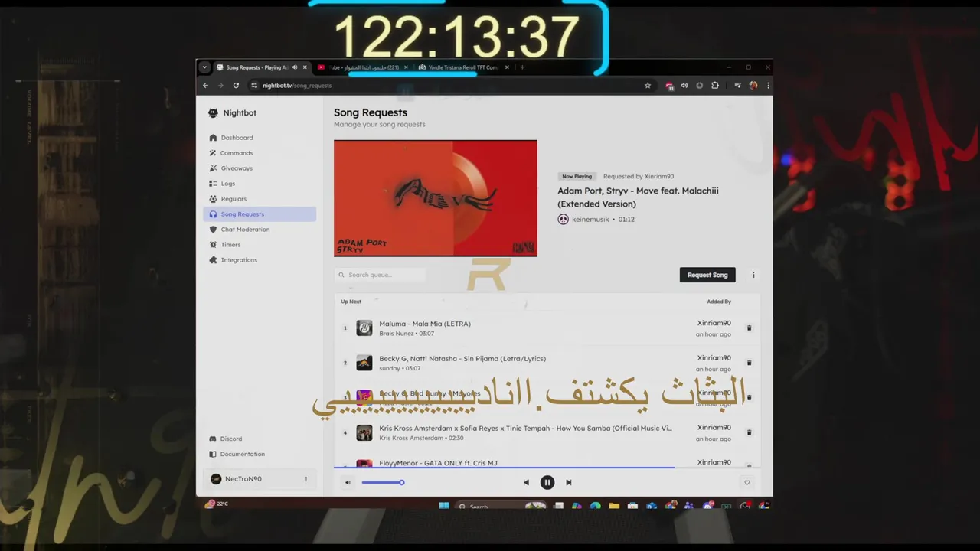Click the 'Added By' column header

click(719, 302)
